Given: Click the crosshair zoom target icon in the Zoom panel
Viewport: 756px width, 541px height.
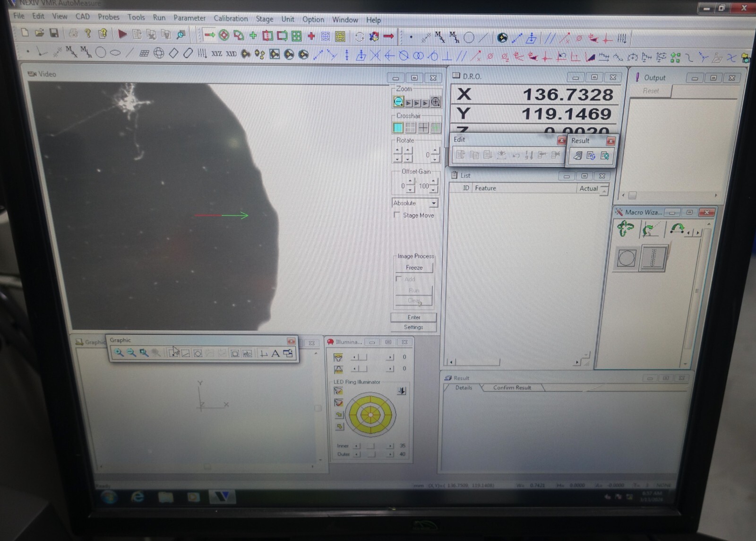Looking at the screenshot, I should coord(435,102).
